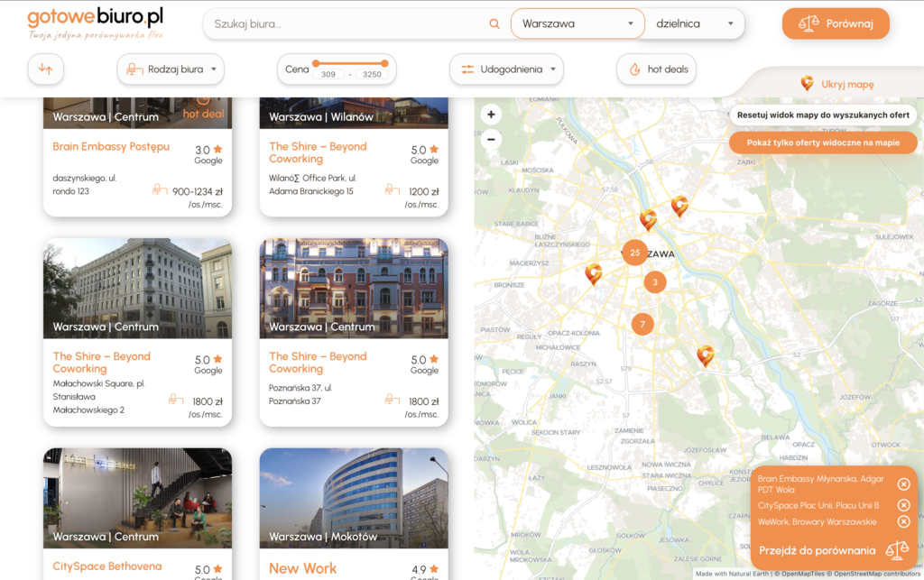924x580 pixels.
Task: Click the scales icon beside Przejdź do porównania
Action: point(897,550)
